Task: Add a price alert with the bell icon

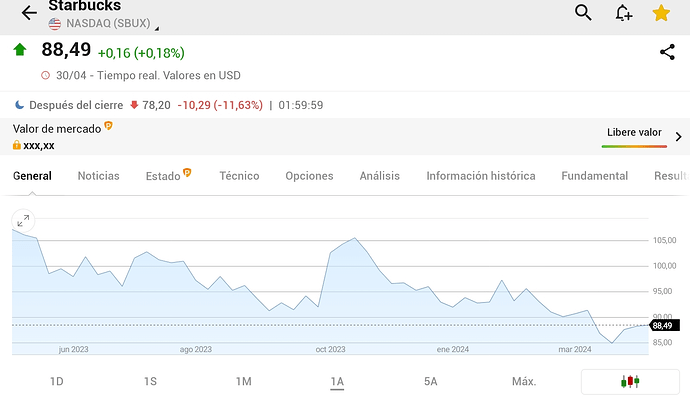Action: pyautogui.click(x=624, y=13)
